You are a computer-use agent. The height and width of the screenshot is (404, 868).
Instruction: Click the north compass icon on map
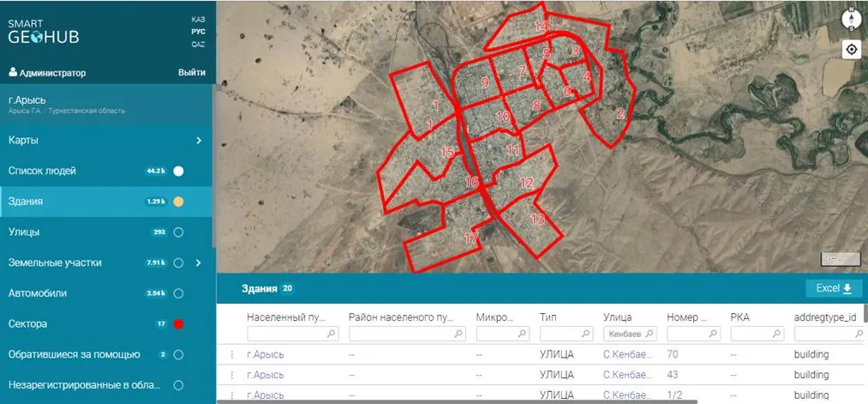point(852,18)
